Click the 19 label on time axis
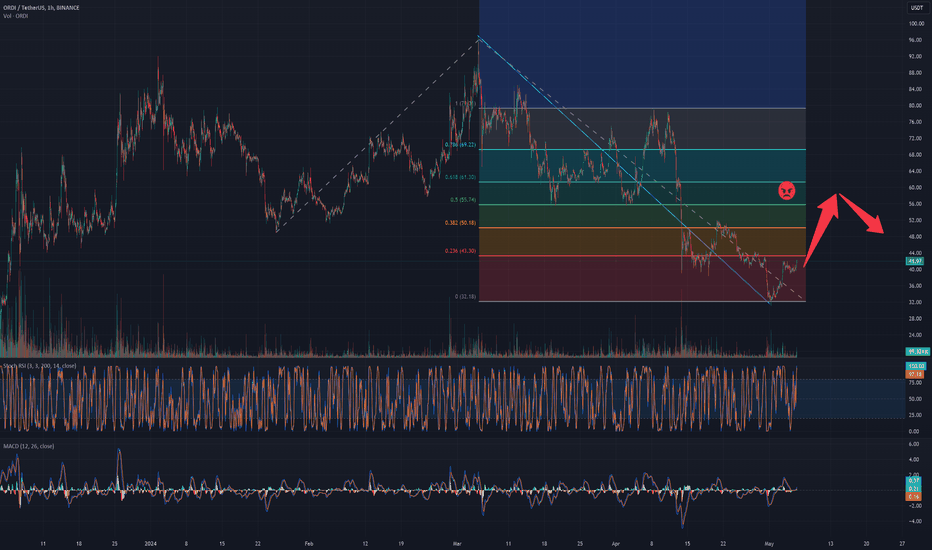 click(401, 543)
